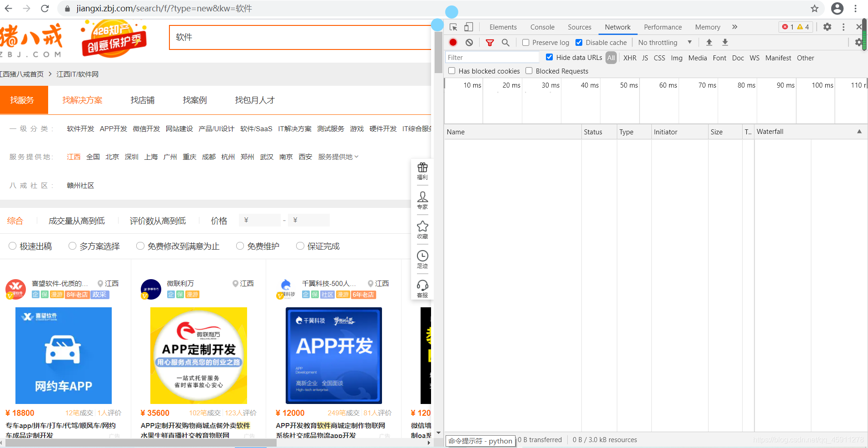The height and width of the screenshot is (448, 868).
Task: Select the 找店铺 tab
Action: 143,100
